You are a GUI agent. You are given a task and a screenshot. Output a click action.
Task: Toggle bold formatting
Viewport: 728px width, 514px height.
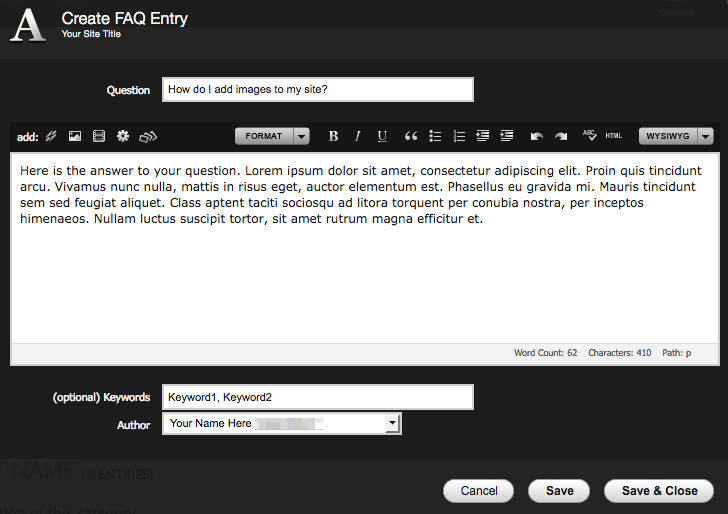[334, 136]
